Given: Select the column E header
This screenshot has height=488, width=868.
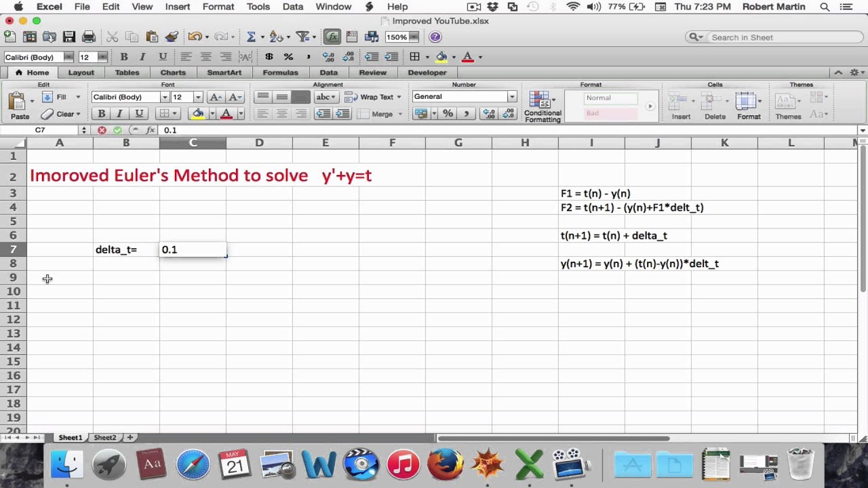Looking at the screenshot, I should 325,143.
